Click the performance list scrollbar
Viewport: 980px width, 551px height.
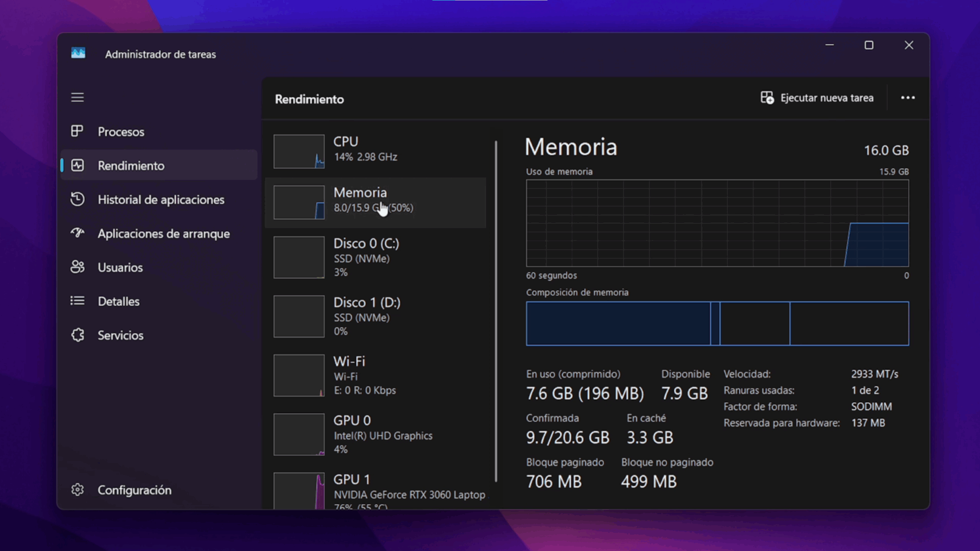496,311
